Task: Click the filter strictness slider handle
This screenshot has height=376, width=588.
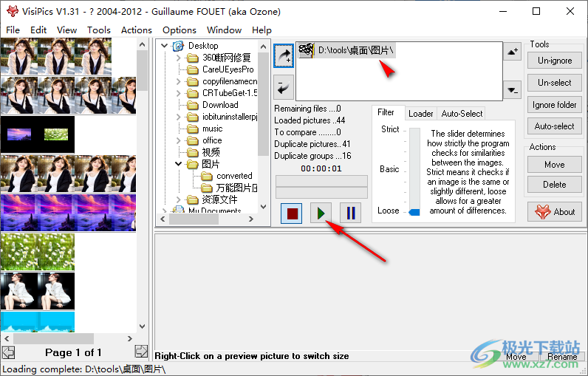Action: [414, 212]
